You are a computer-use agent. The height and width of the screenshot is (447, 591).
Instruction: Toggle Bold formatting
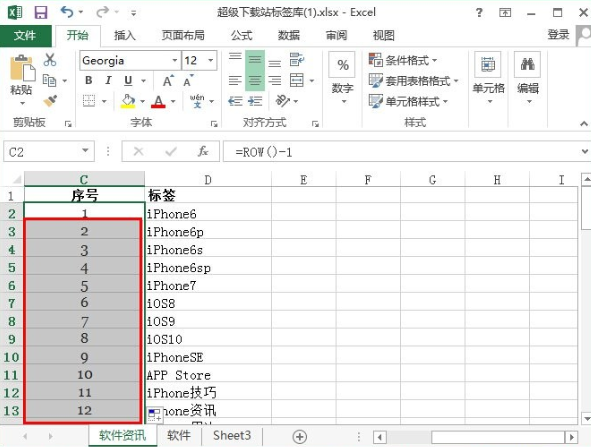point(89,80)
